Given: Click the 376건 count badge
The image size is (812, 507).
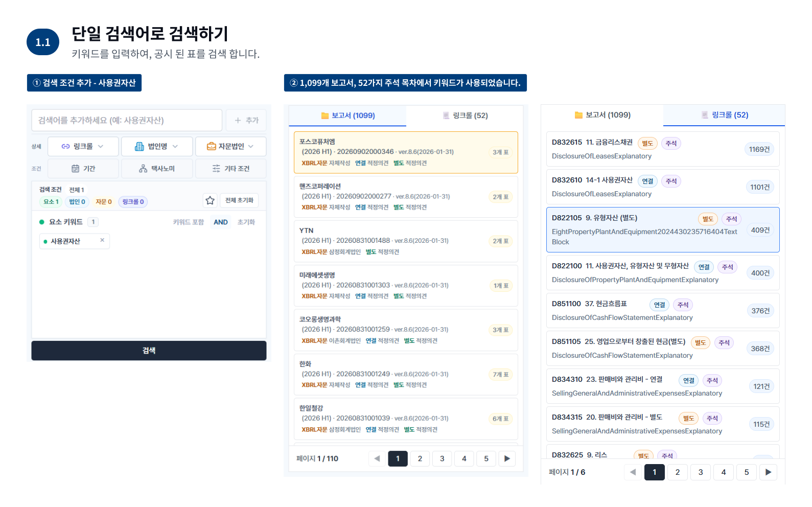Looking at the screenshot, I should pos(760,311).
